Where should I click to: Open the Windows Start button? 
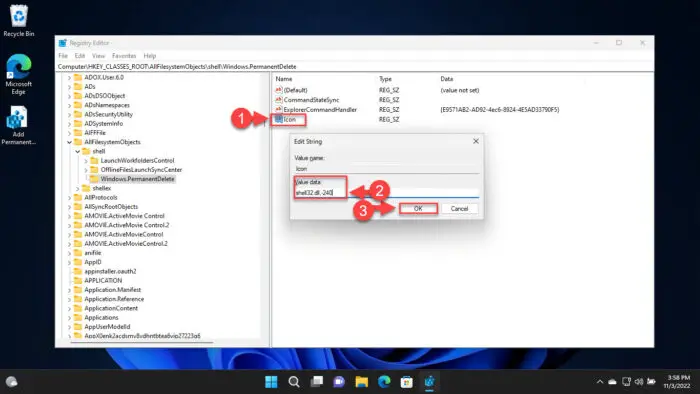[271, 382]
